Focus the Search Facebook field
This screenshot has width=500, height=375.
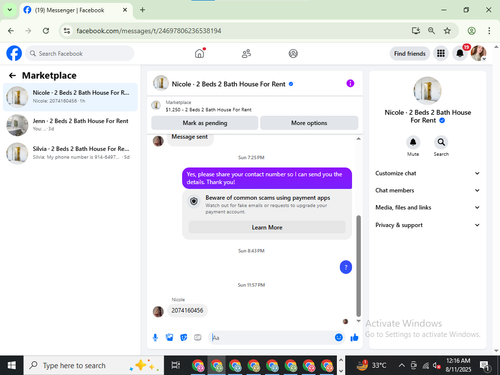tap(80, 53)
